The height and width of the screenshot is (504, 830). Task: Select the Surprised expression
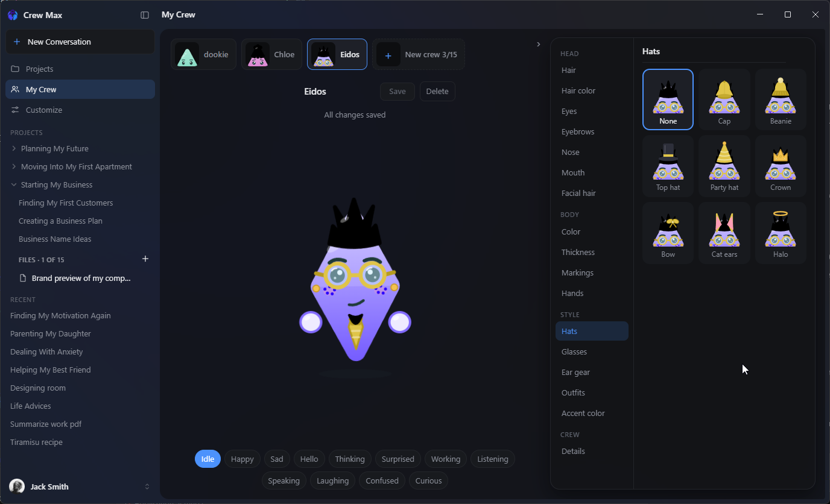[398, 459]
